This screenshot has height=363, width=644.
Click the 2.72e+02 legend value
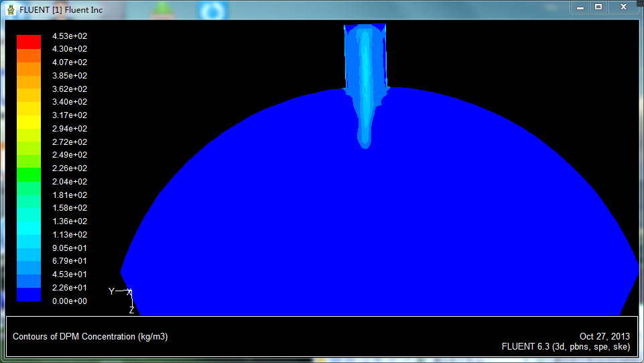[70, 142]
